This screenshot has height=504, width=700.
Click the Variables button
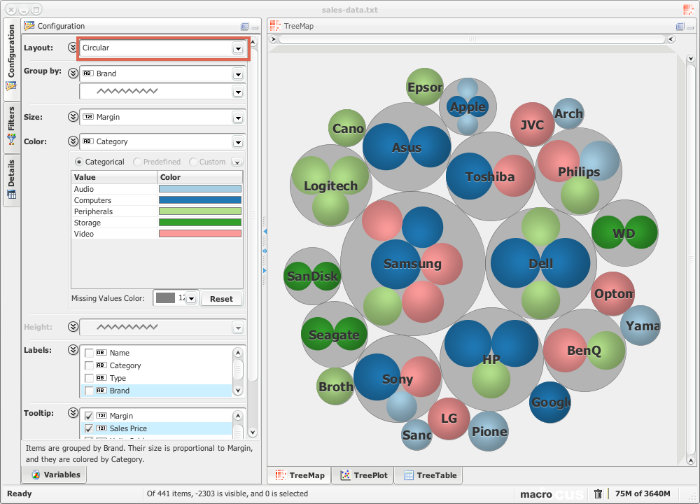(56, 475)
